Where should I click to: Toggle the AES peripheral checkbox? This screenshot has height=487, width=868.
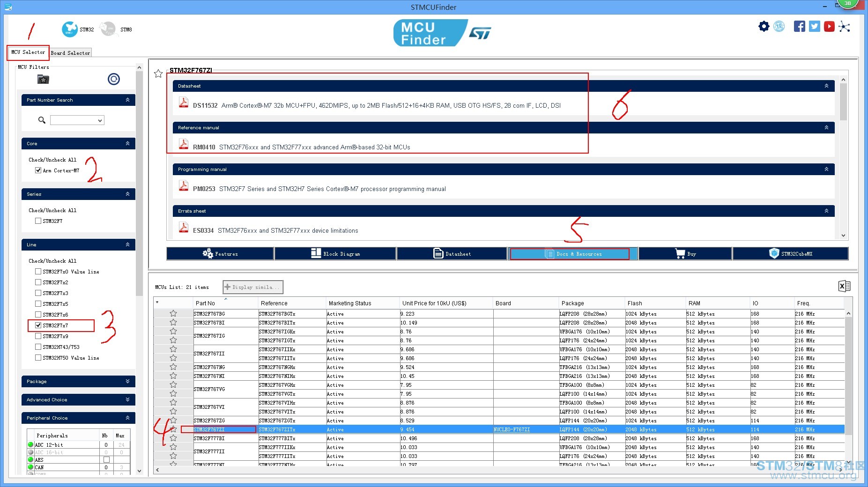tap(107, 460)
